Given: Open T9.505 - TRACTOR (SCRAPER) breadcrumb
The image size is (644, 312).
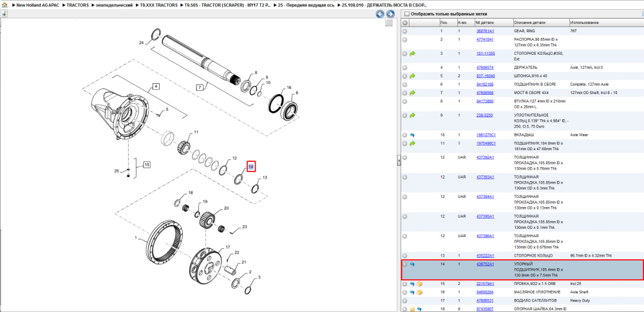Looking at the screenshot, I should [228, 5].
